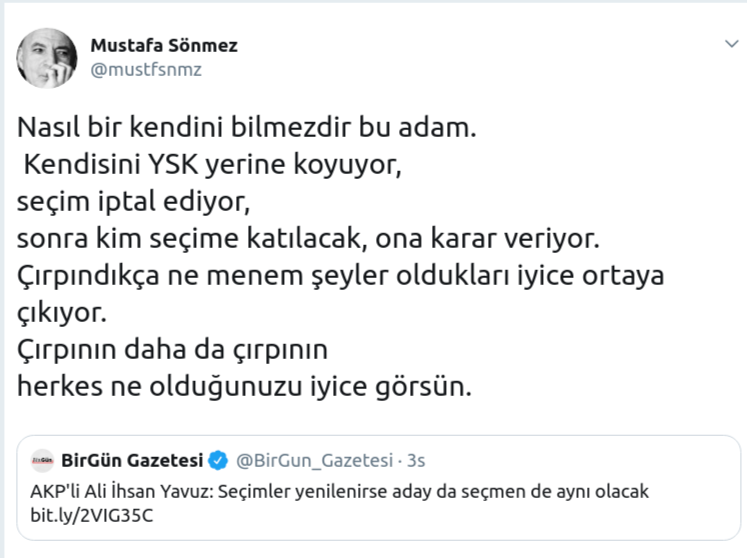Click the line 'Kendisini YSK yerine koyuyor,'

coord(213,165)
